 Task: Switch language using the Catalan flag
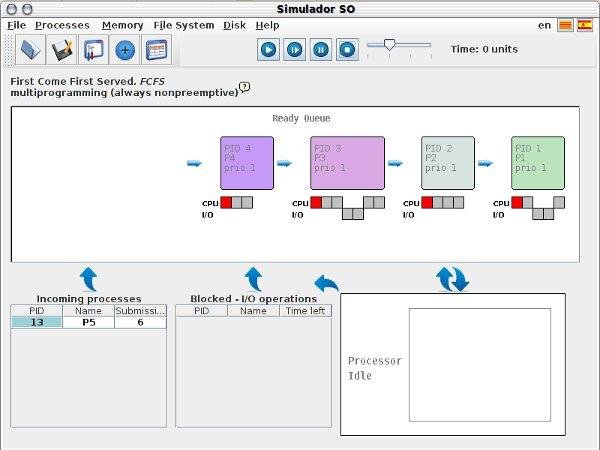pyautogui.click(x=565, y=26)
